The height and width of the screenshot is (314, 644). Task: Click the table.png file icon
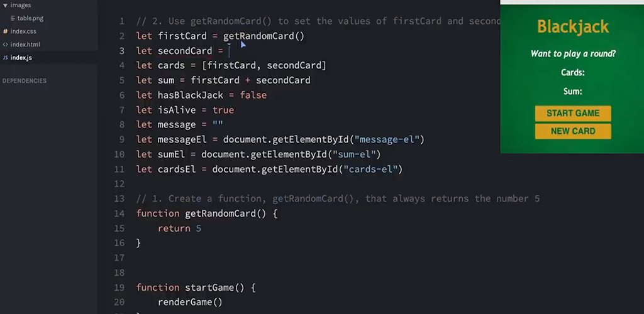pyautogui.click(x=13, y=18)
